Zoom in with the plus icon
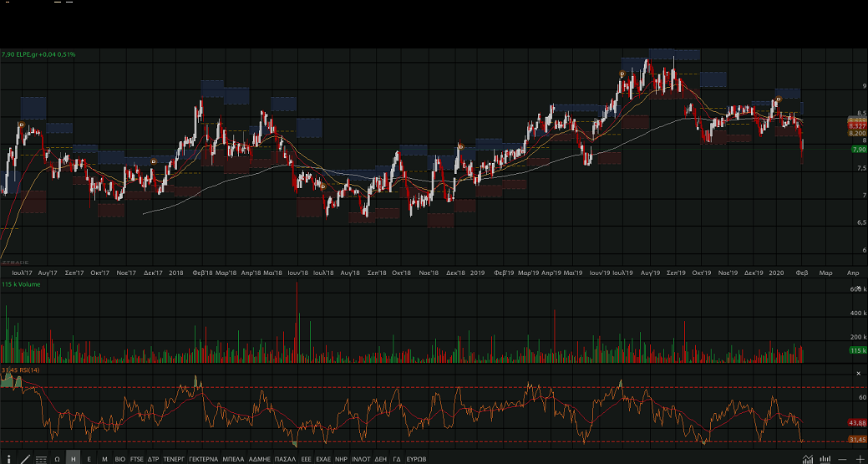Viewport: 868px width, 464px height. click(859, 459)
